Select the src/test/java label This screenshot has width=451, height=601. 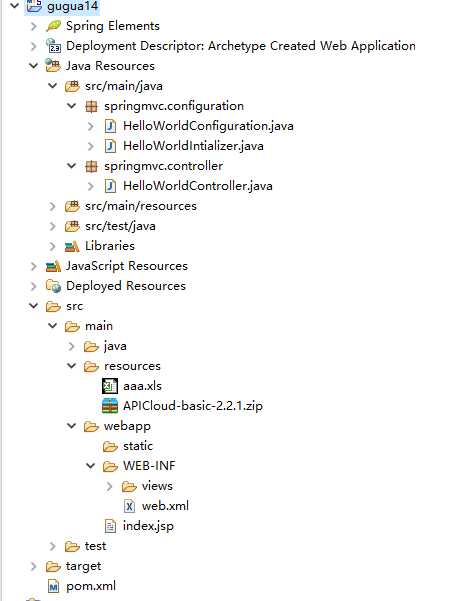point(120,227)
